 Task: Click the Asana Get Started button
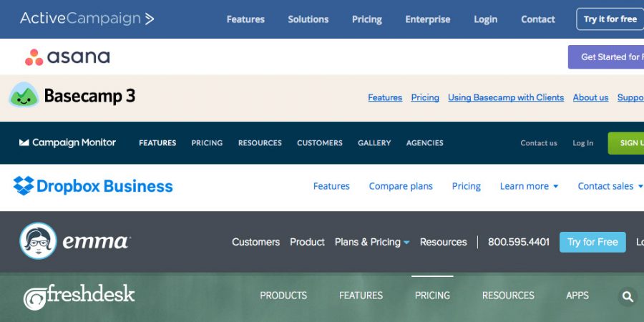tap(606, 57)
